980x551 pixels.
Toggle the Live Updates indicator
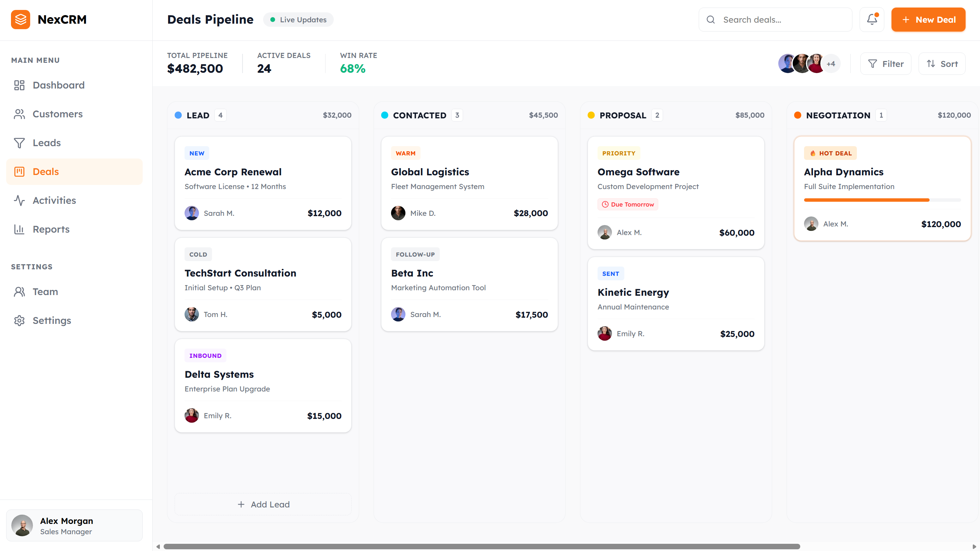coord(298,20)
